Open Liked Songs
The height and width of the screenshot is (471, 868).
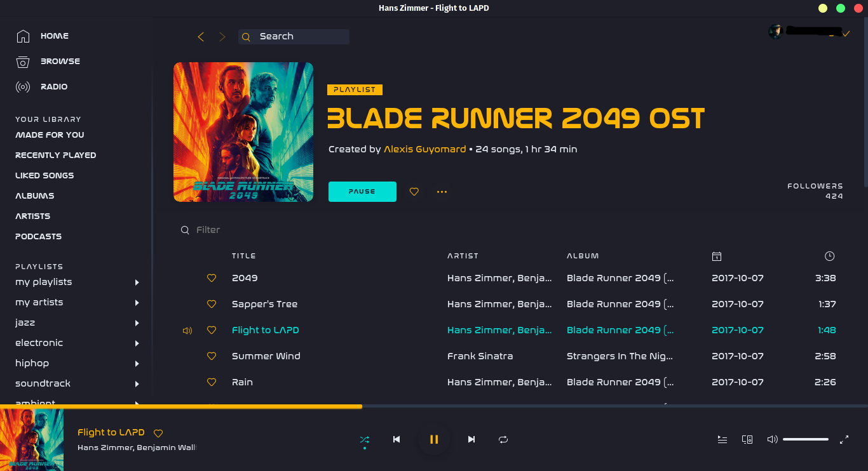click(44, 175)
